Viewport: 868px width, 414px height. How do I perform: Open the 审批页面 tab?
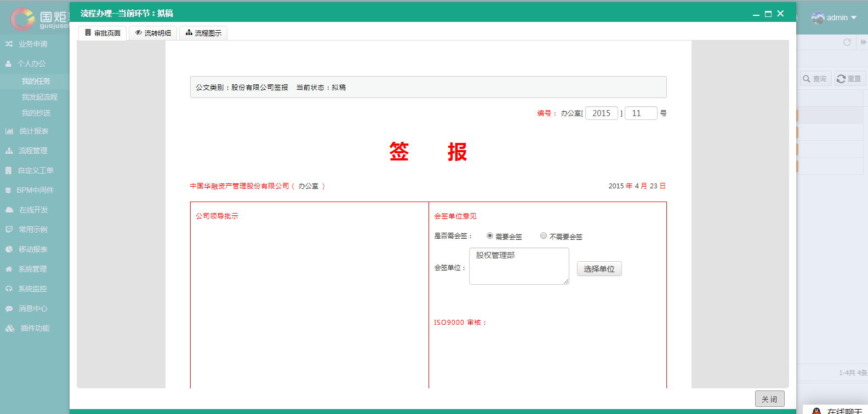tap(102, 33)
